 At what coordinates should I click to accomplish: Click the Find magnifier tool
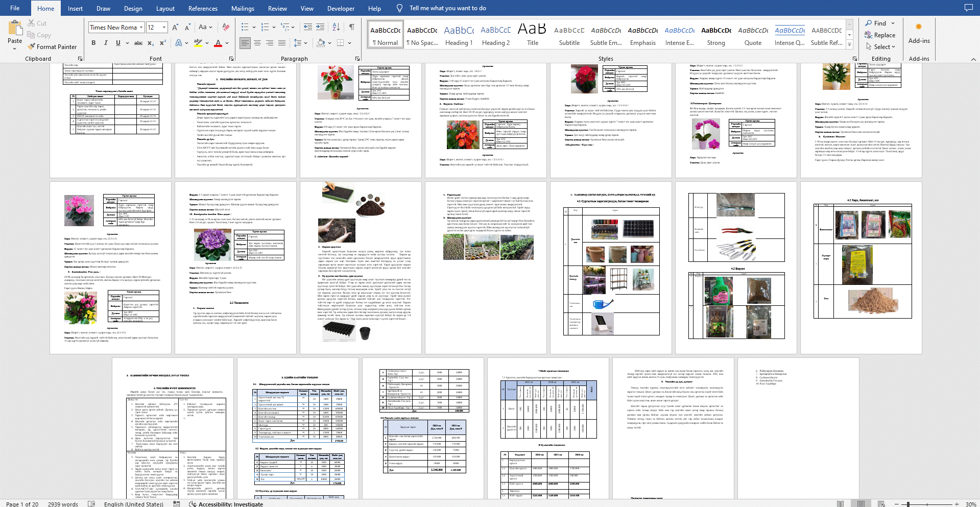click(x=876, y=23)
